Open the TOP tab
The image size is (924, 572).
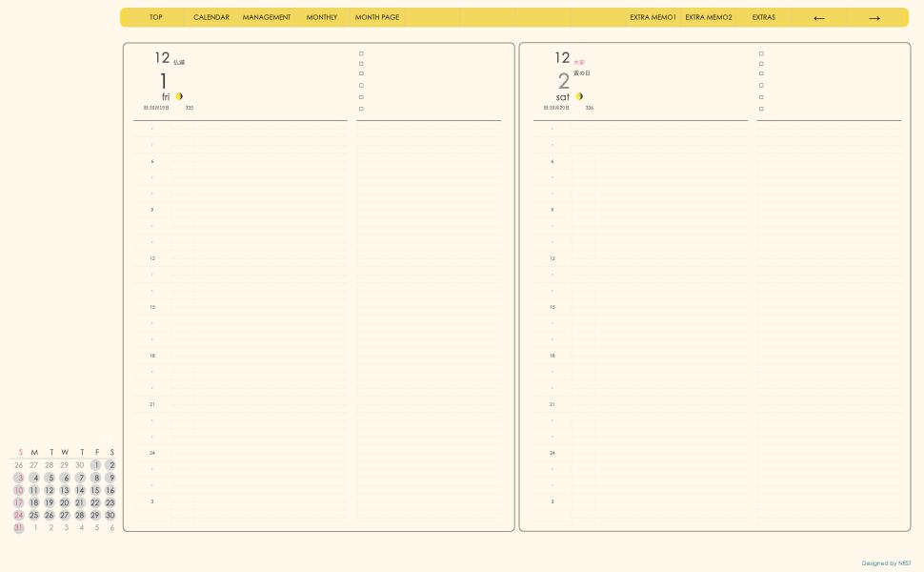(155, 17)
